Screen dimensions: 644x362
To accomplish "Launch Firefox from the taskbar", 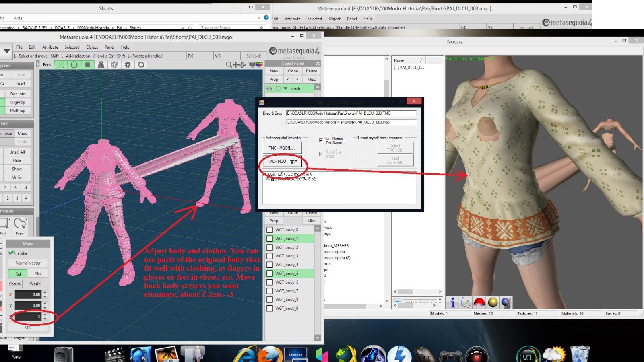I will 270,355.
